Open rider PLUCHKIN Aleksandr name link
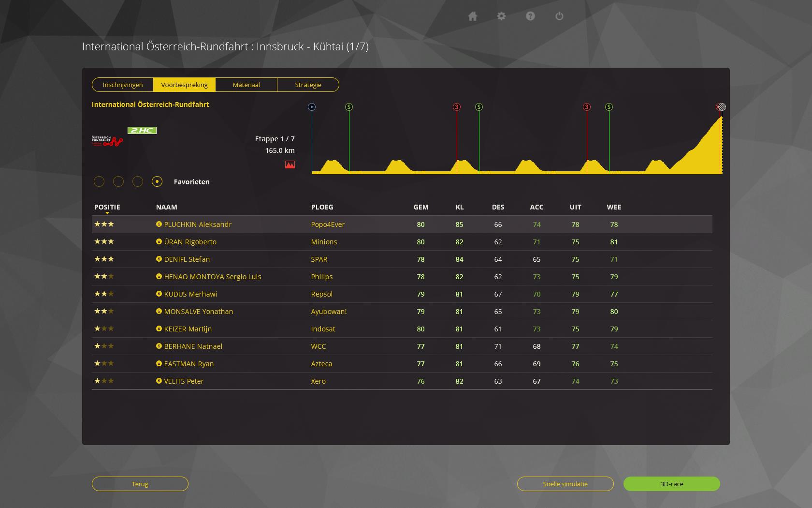 pos(198,224)
